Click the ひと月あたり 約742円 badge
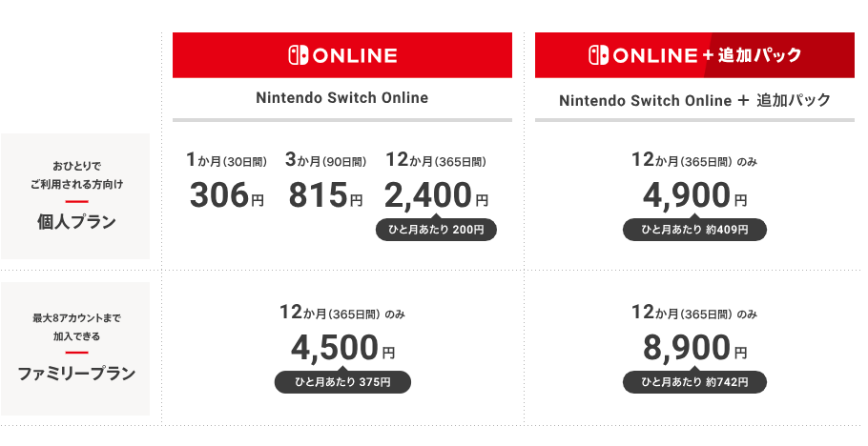The height and width of the screenshot is (446, 868). pos(694,382)
